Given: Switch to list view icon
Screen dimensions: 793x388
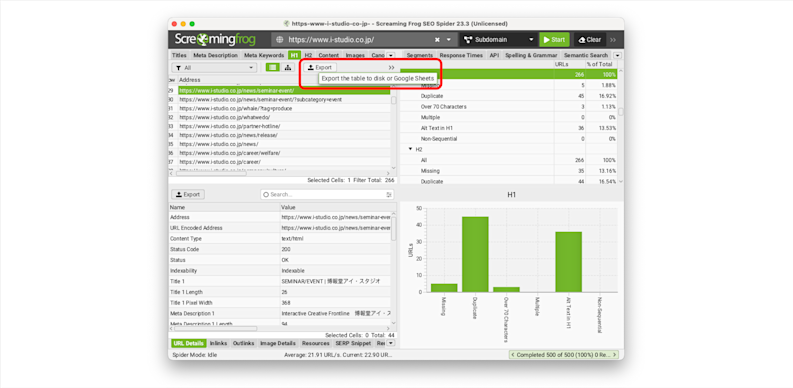Looking at the screenshot, I should point(273,67).
